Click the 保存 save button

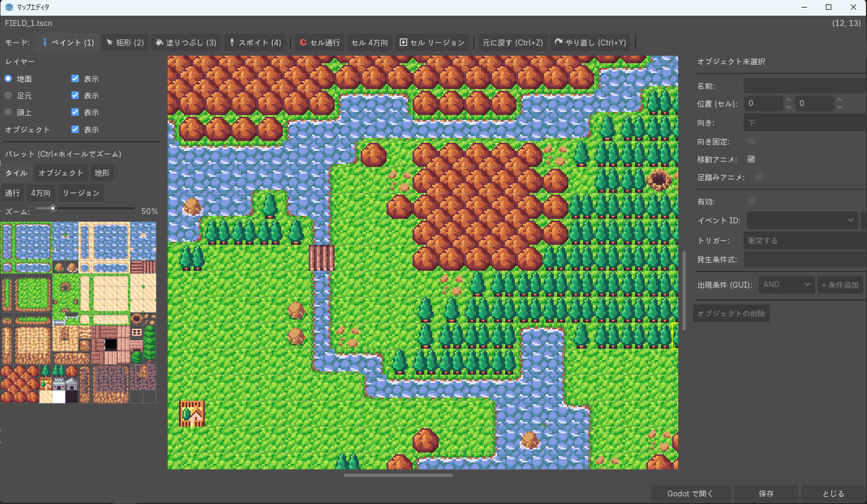pos(766,494)
